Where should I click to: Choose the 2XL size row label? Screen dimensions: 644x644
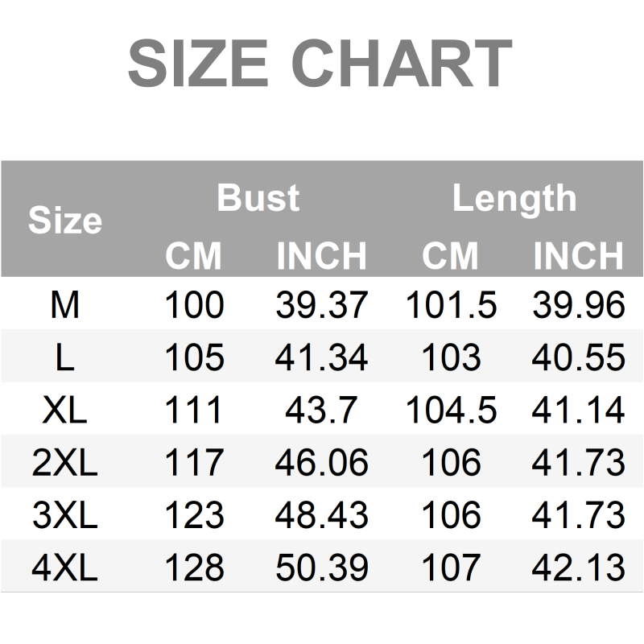click(x=65, y=463)
